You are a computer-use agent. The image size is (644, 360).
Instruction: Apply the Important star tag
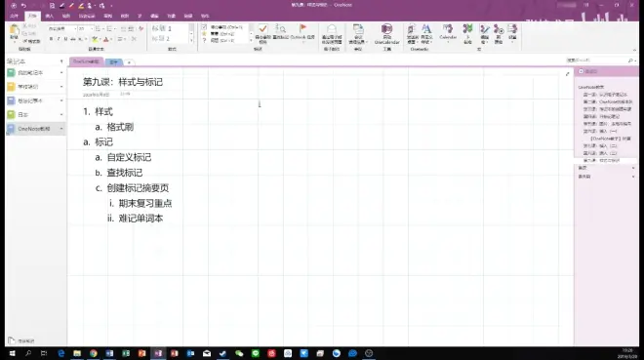tap(204, 34)
